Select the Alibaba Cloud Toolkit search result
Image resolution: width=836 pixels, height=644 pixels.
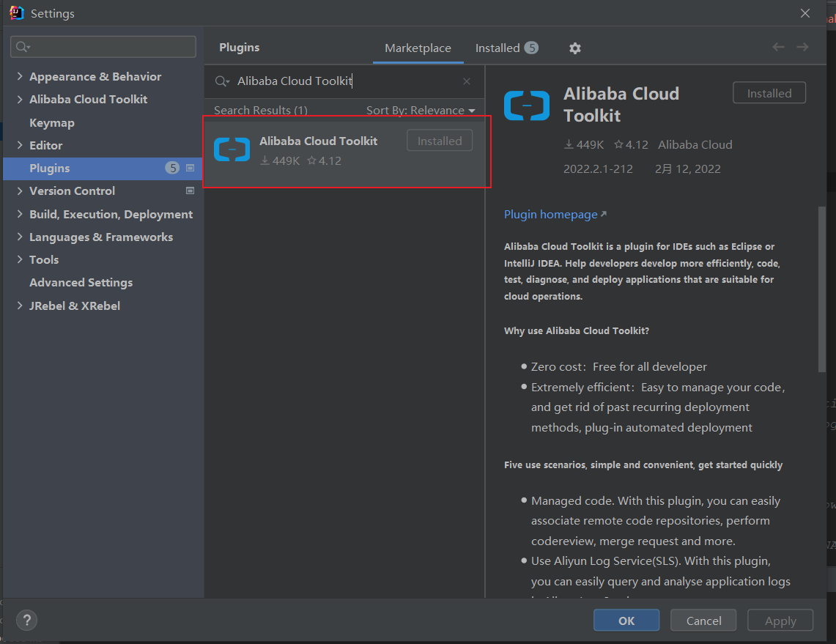tap(345, 154)
